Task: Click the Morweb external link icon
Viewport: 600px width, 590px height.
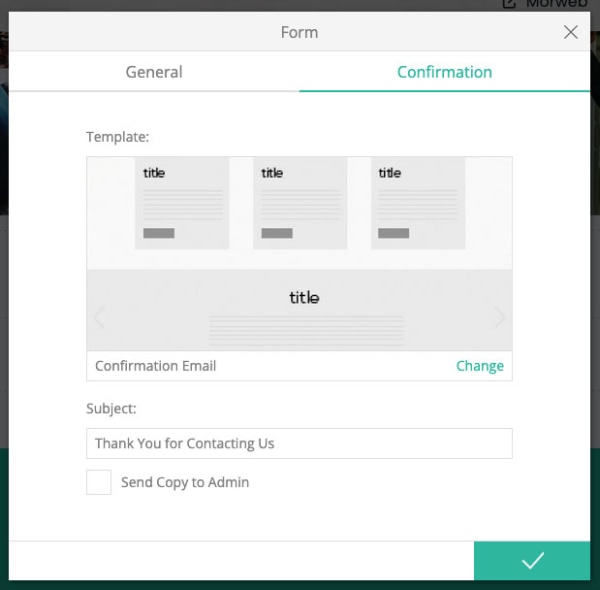Action: point(509,4)
